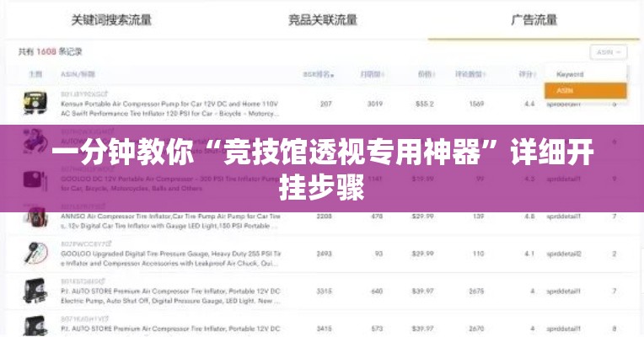Click monthly sales value 640
The width and height of the screenshot is (644, 337).
[x=377, y=291]
